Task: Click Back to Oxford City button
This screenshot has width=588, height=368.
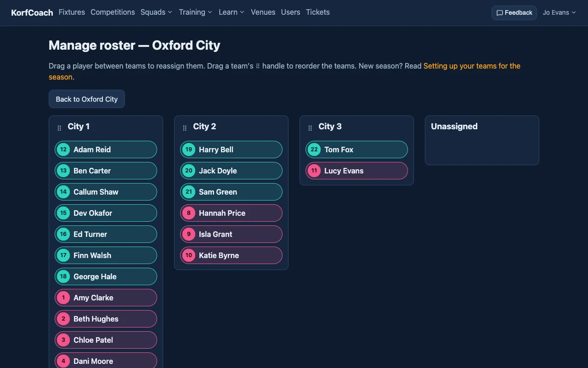Action: pyautogui.click(x=87, y=99)
